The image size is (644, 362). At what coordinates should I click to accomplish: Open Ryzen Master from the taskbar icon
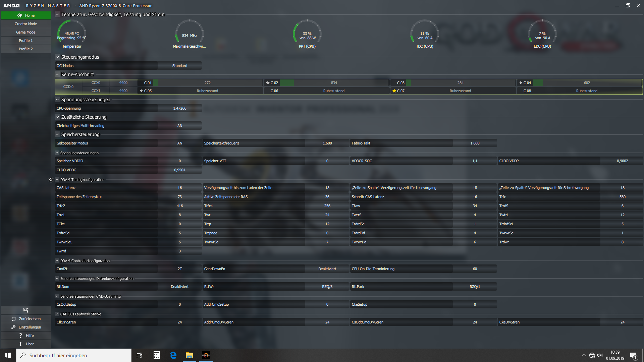[206, 355]
